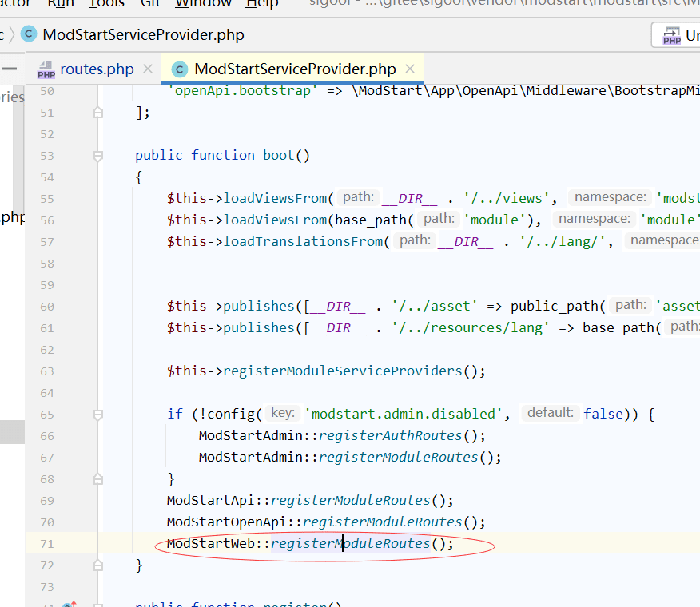Click base_path on line 56
The height and width of the screenshot is (607, 700).
point(371,220)
